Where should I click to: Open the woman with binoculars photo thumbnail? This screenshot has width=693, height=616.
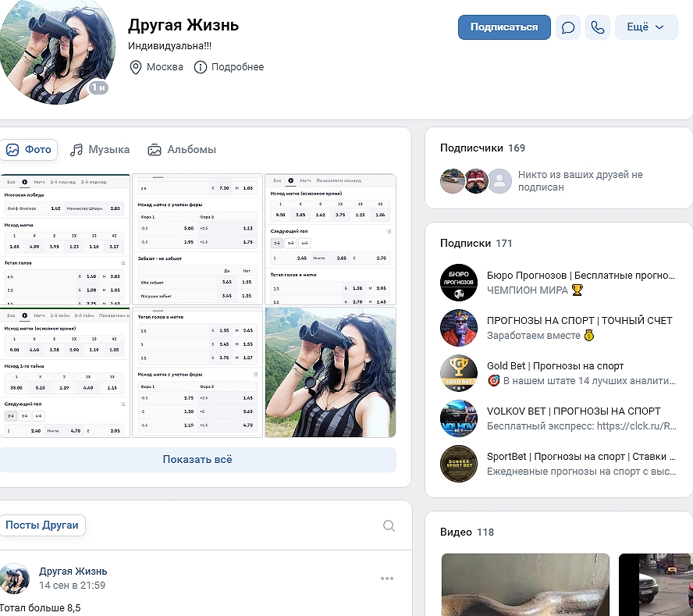[x=330, y=372]
